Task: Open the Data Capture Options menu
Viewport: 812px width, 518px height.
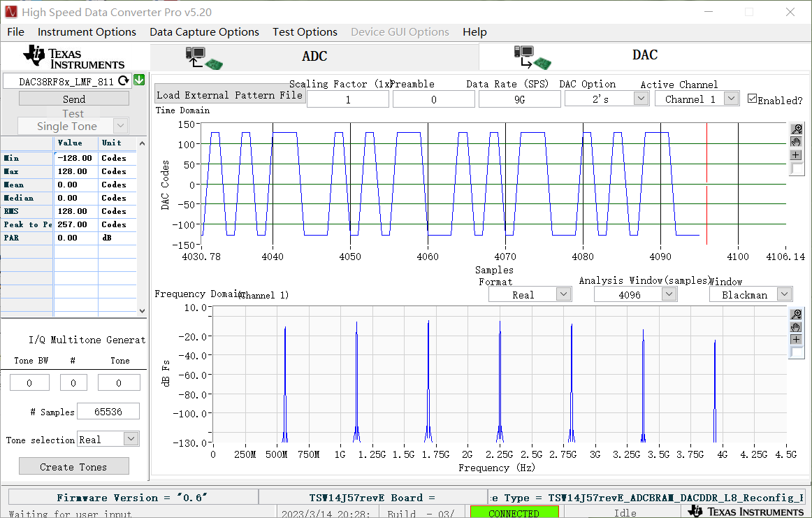Action: point(204,32)
